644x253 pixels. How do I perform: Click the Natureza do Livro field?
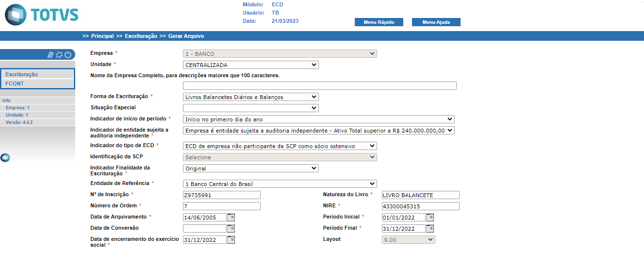(421, 195)
